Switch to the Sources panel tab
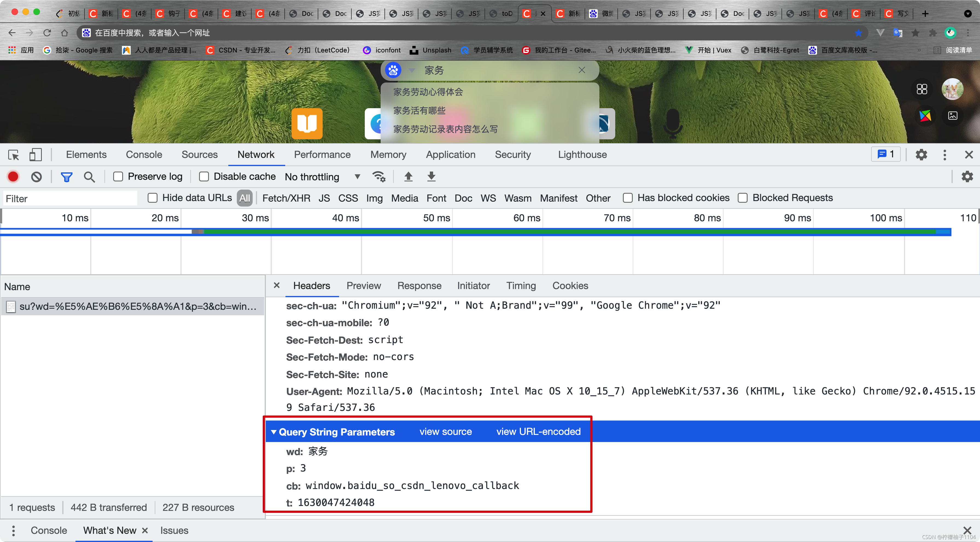Viewport: 980px width, 542px height. [x=199, y=155]
